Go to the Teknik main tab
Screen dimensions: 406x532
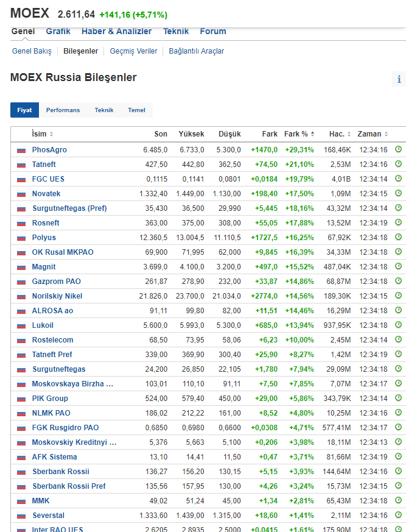[176, 31]
